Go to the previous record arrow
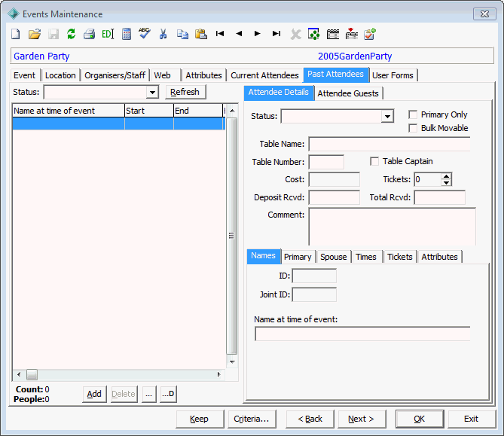504x436 pixels. [239, 33]
